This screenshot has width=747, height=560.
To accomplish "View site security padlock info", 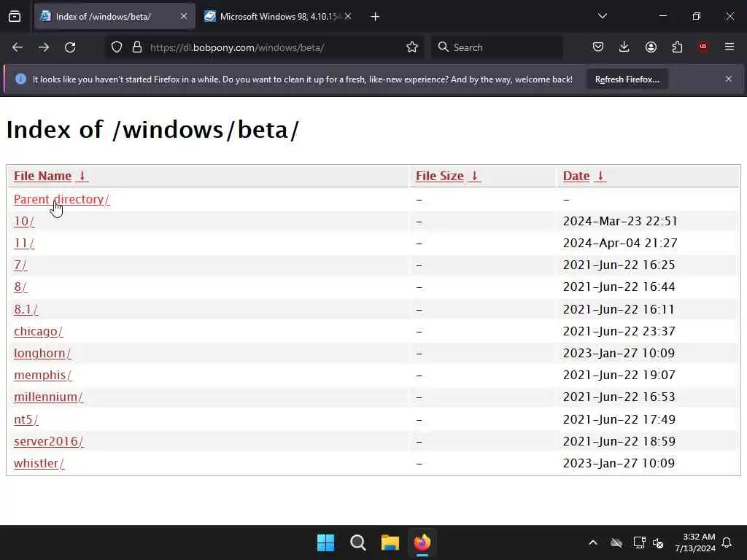I will point(137,47).
